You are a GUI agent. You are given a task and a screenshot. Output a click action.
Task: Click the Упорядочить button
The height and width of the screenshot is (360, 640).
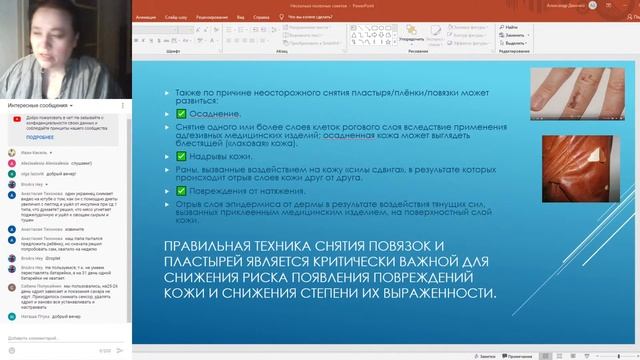pyautogui.click(x=411, y=34)
